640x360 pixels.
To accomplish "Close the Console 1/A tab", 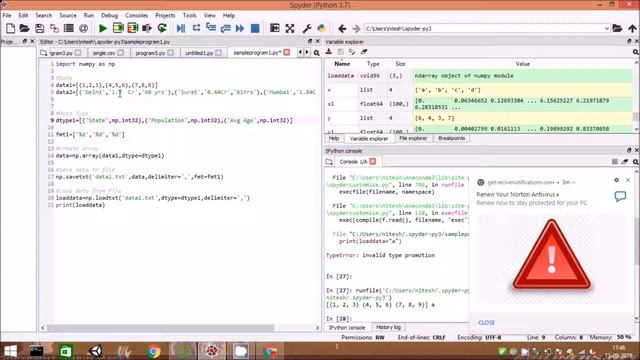I will 372,162.
